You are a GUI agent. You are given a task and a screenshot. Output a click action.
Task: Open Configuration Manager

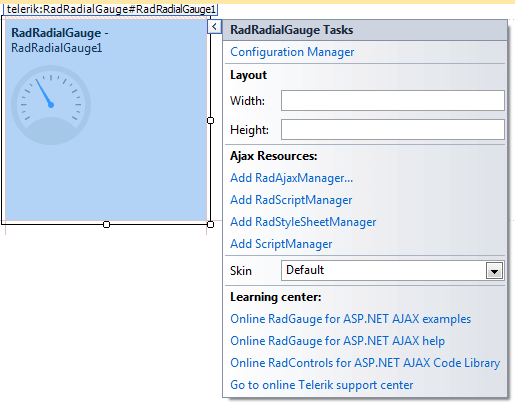[x=292, y=52]
